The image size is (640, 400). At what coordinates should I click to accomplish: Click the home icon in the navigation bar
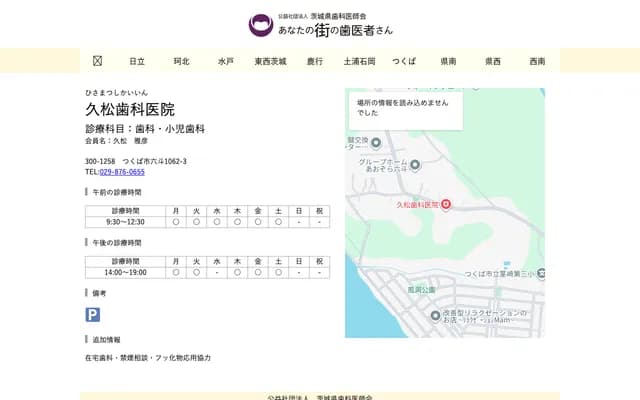click(97, 61)
